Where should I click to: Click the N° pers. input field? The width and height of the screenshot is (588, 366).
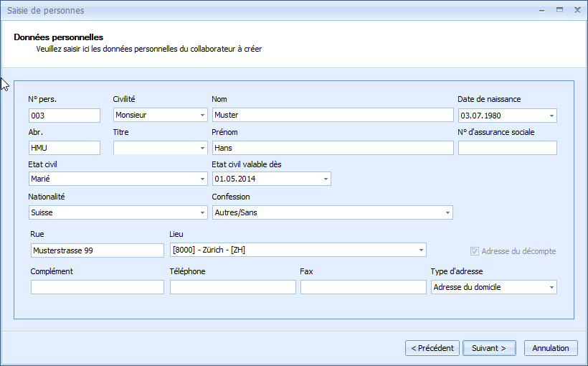(64, 116)
